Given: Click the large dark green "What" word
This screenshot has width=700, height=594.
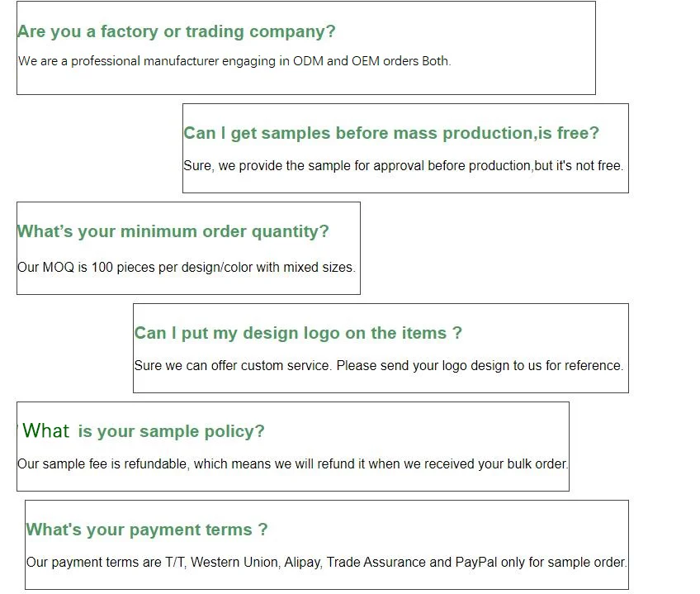Looking at the screenshot, I should [46, 430].
